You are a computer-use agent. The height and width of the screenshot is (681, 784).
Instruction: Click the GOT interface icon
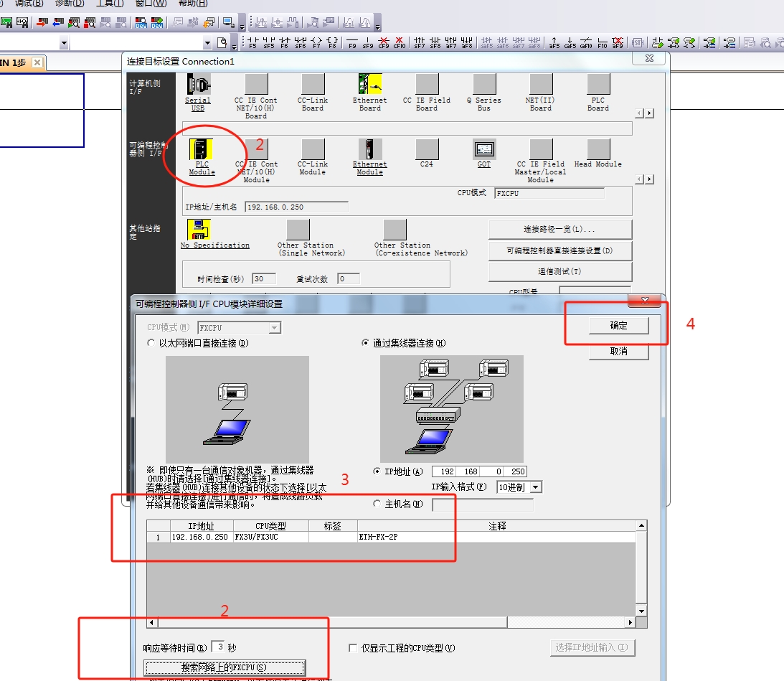tap(484, 150)
